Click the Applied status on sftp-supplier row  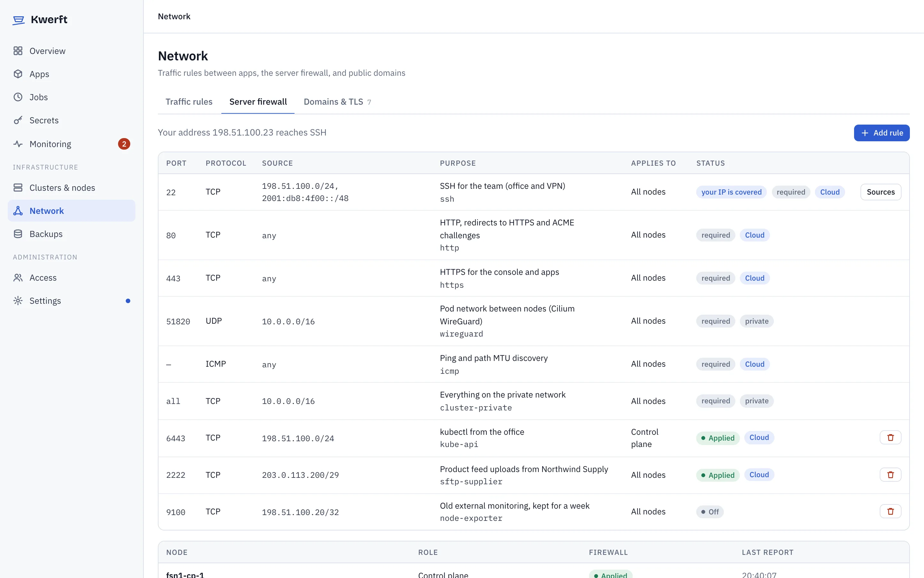[718, 475]
